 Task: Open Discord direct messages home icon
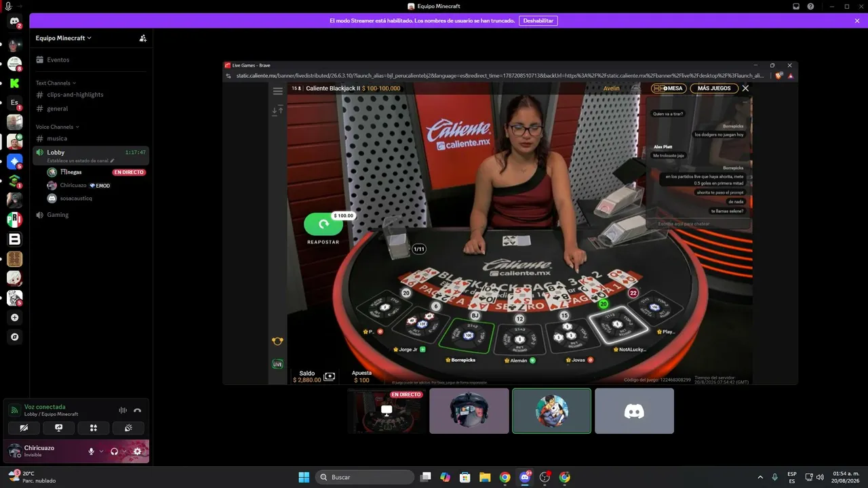(14, 22)
